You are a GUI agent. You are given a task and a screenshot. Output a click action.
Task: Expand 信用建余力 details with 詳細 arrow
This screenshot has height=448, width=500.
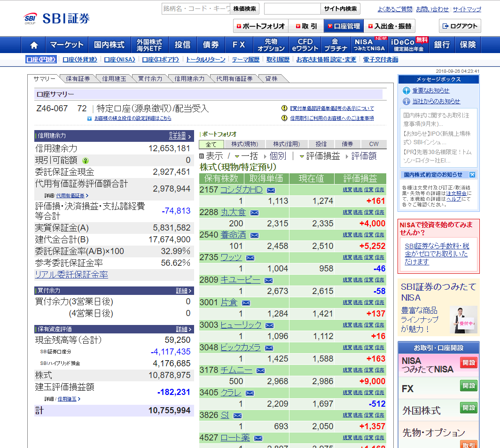[x=180, y=136]
